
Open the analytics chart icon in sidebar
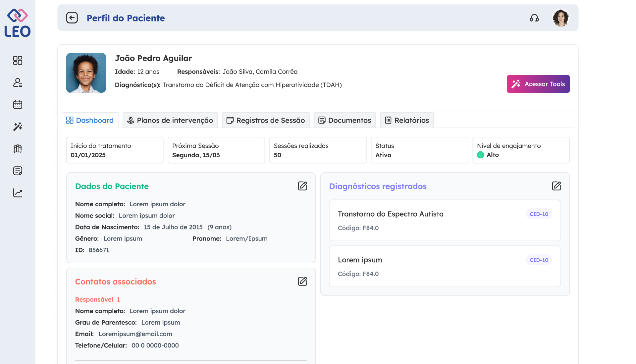coord(18,193)
